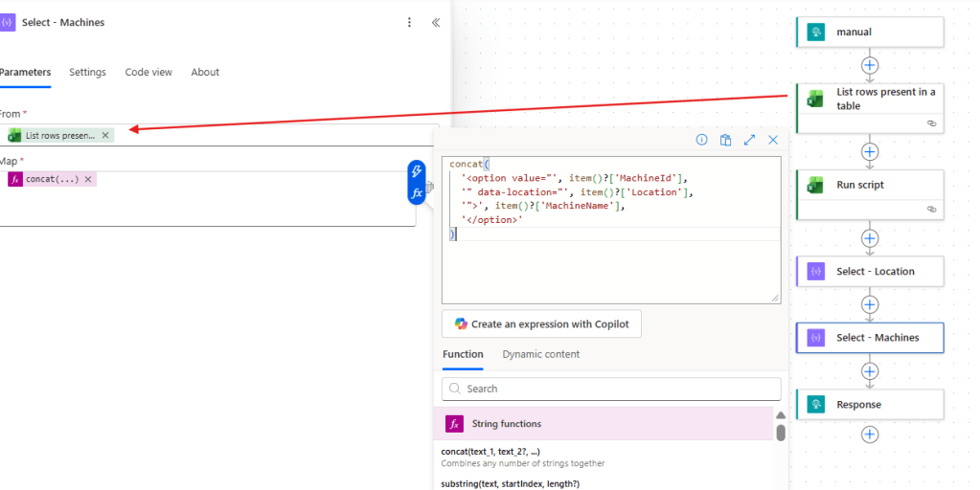
Task: Click the magnifier icon in Search box
Action: click(x=455, y=389)
